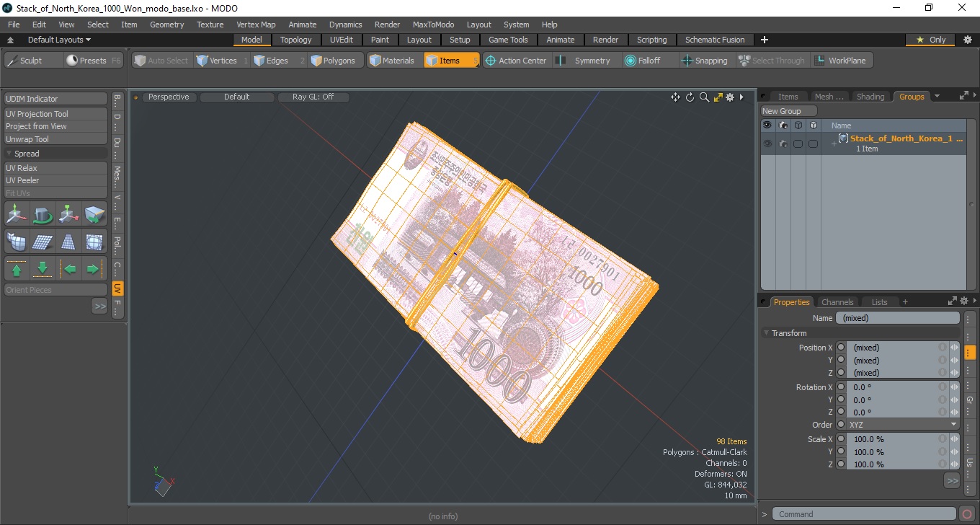This screenshot has width=980, height=525.
Task: Open the rotation Order XYZ dropdown
Action: [904, 425]
